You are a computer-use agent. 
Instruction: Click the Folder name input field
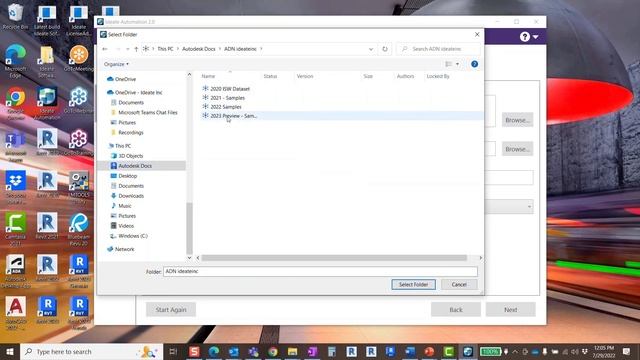(x=320, y=271)
